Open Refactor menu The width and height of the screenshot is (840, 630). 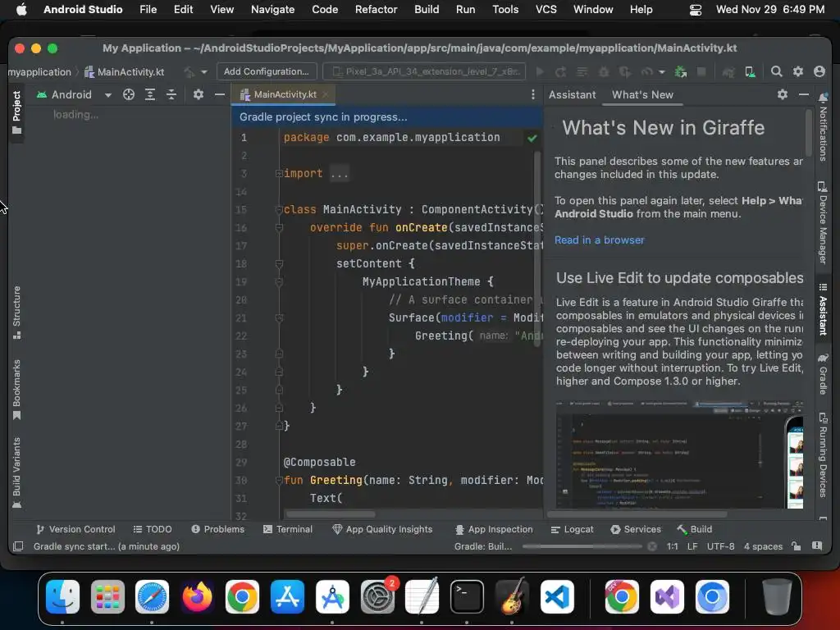pos(376,9)
